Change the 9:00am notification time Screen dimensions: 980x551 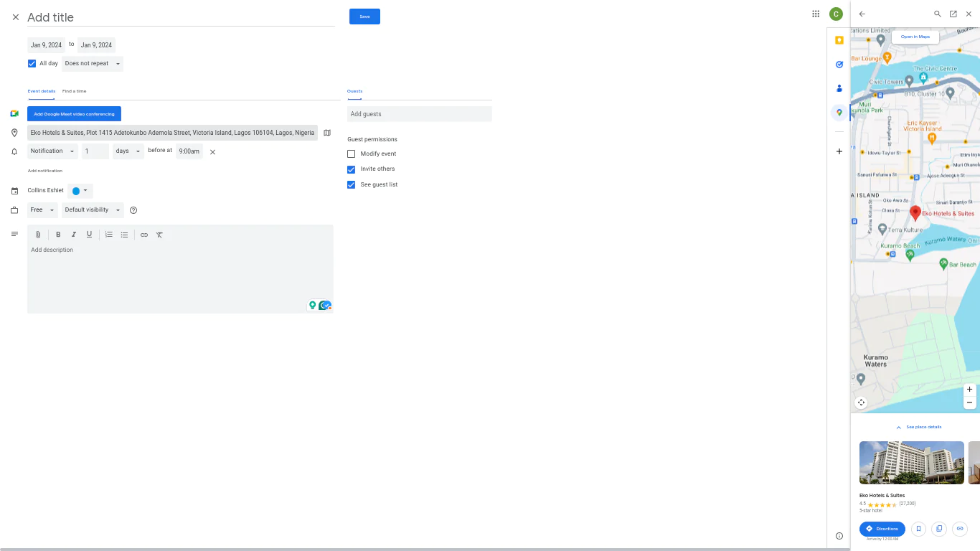click(x=189, y=151)
